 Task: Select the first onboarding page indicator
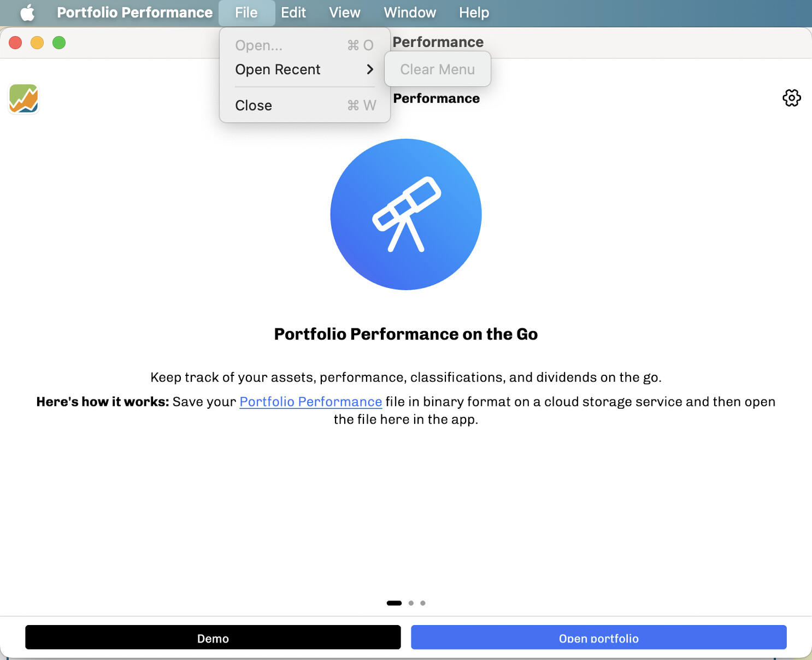(x=394, y=603)
